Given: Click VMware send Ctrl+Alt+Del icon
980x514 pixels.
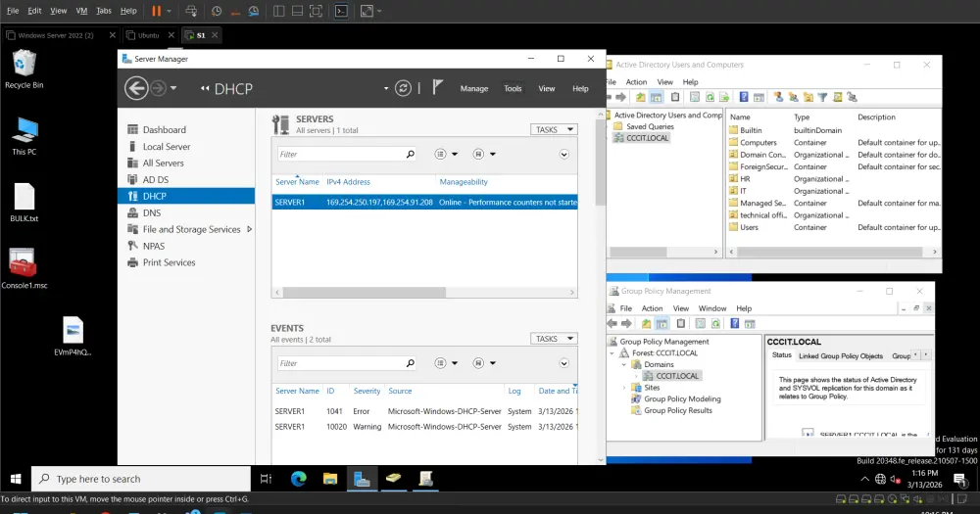Looking at the screenshot, I should point(191,11).
